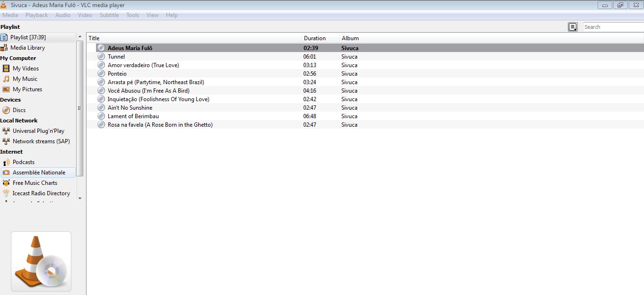Click the disc icon for Rosa na favela

coord(101,124)
